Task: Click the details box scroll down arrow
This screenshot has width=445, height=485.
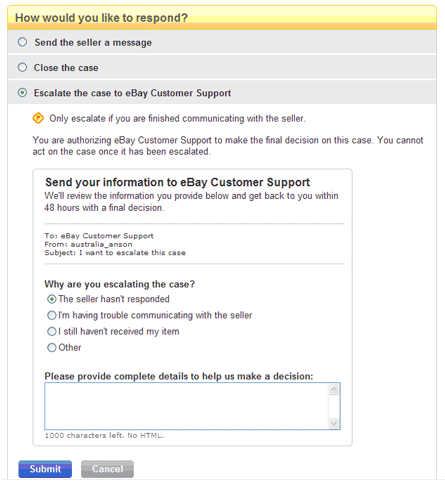Action: [x=334, y=423]
